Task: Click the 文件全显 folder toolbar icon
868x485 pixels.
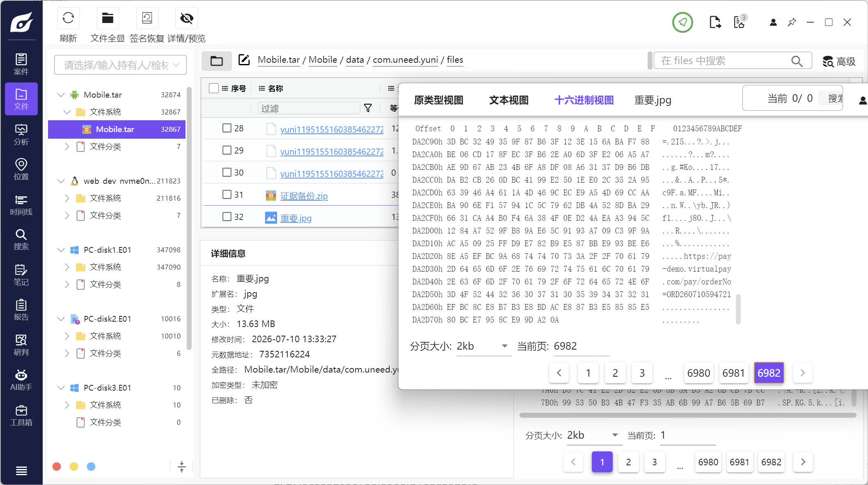Action: click(x=108, y=18)
